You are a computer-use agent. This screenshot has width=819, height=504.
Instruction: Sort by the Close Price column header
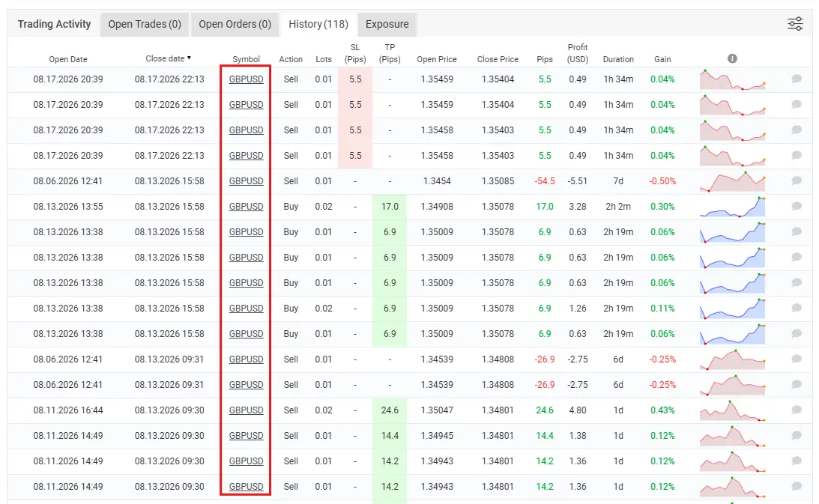click(x=498, y=59)
